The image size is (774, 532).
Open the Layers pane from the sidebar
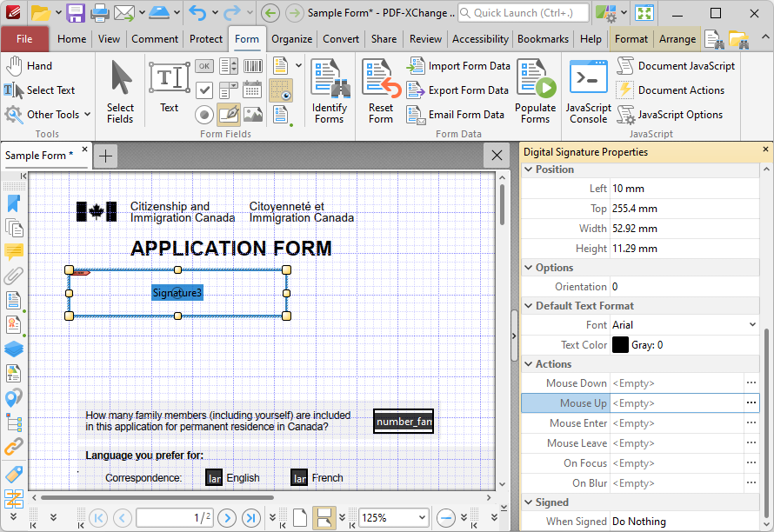14,349
